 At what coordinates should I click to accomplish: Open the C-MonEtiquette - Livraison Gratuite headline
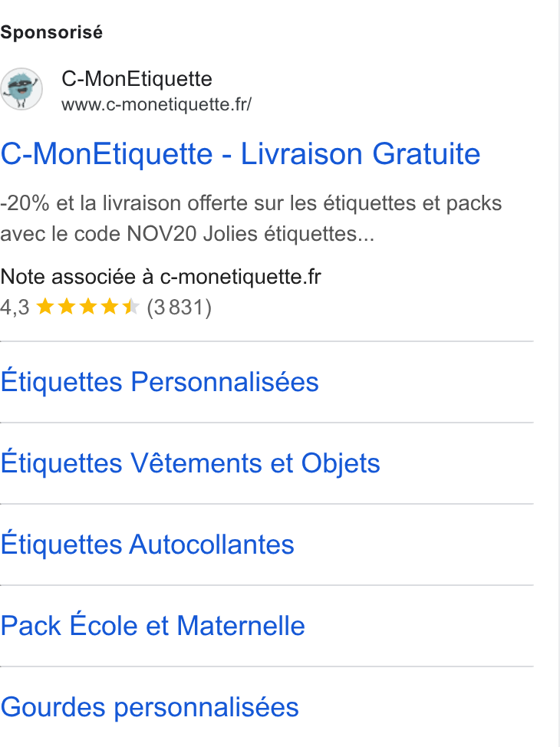click(x=240, y=154)
